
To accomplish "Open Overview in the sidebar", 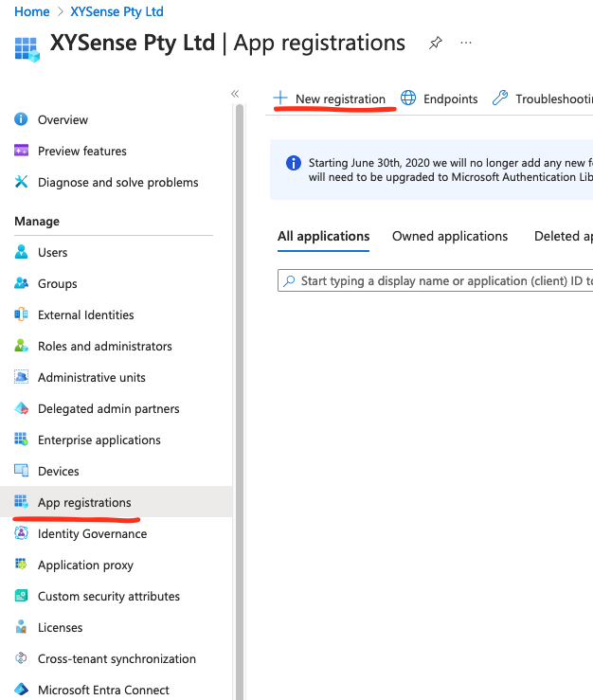I will 63,120.
